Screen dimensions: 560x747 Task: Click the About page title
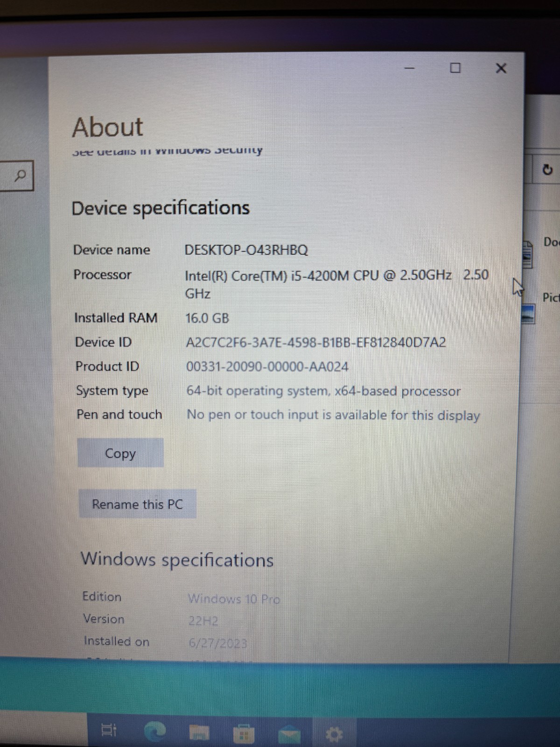click(108, 127)
